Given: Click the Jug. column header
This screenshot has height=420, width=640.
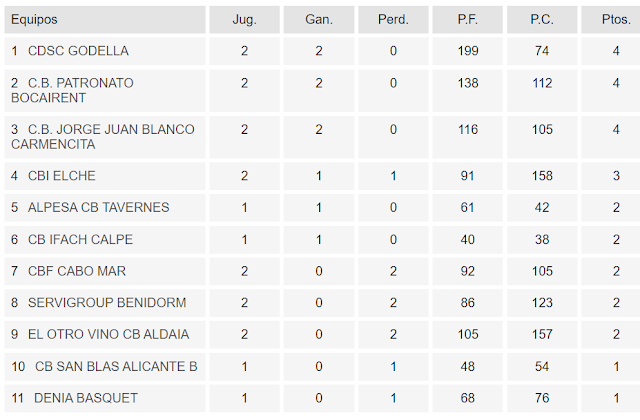Looking at the screenshot, I should 244,19.
